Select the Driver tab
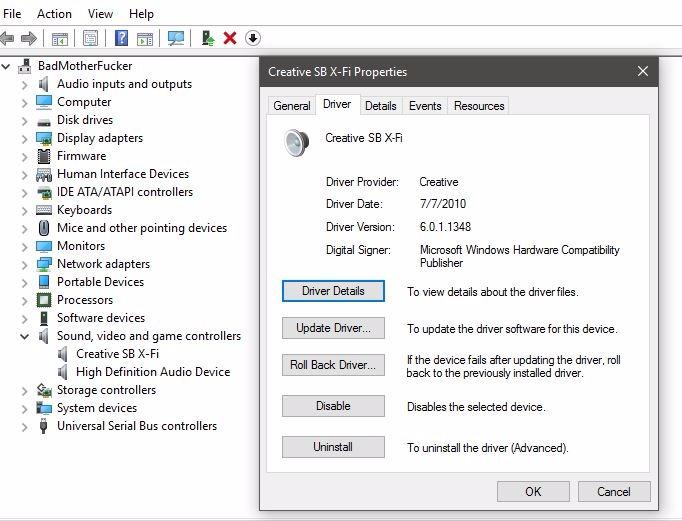682x521 pixels. coord(337,104)
